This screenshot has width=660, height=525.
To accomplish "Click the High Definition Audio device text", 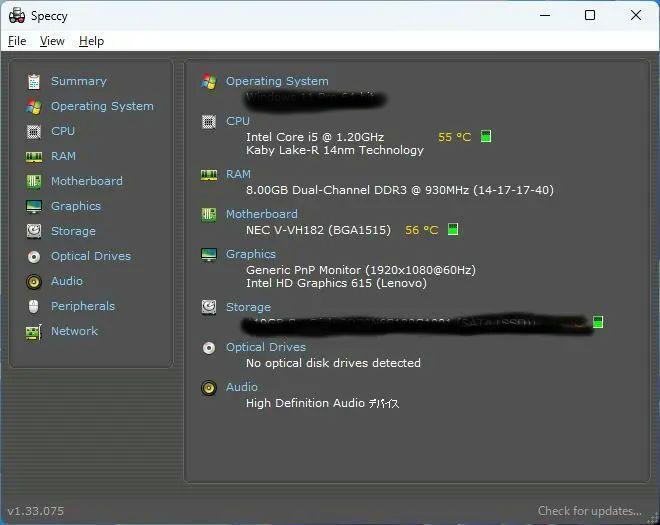I will click(322, 403).
